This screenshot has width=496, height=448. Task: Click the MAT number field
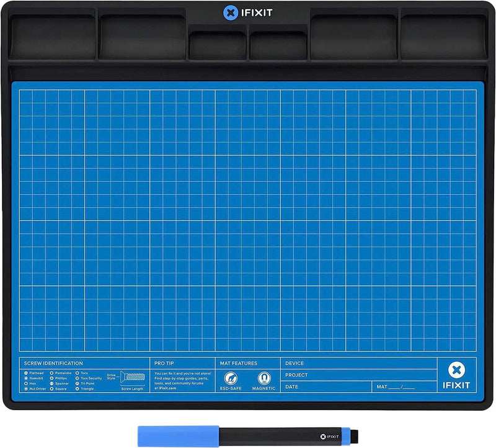pyautogui.click(x=404, y=387)
